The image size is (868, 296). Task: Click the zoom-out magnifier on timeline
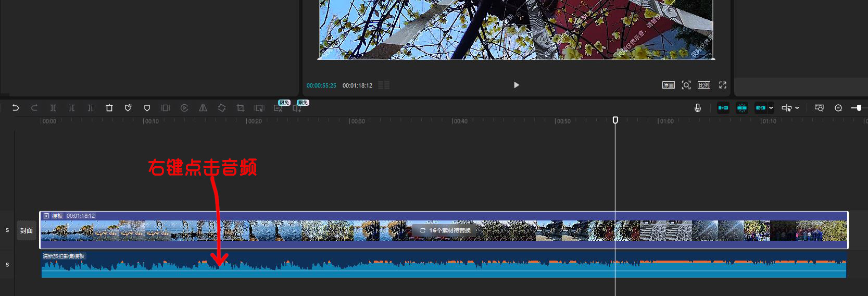pos(838,108)
